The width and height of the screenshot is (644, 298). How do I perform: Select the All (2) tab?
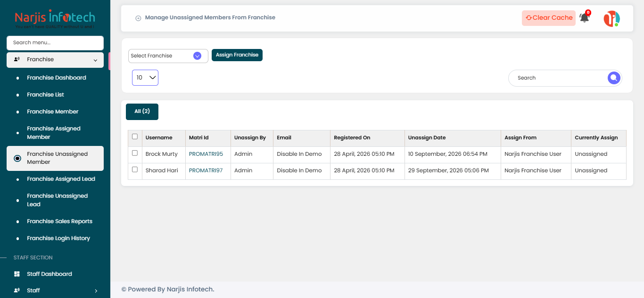(142, 112)
